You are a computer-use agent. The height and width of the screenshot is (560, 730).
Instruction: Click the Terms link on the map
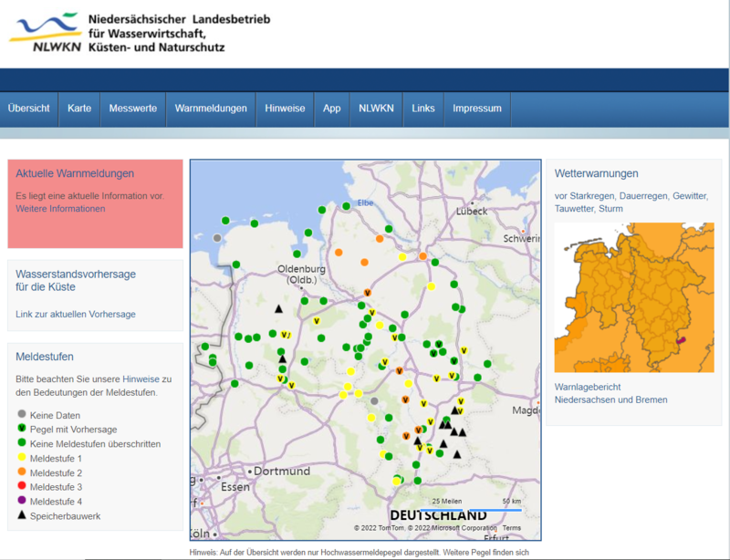pos(512,528)
